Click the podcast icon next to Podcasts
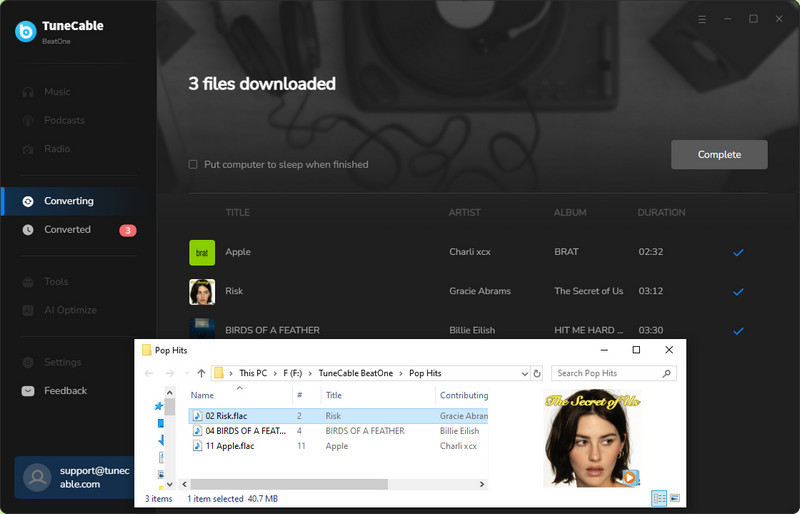Viewport: 800px width, 514px height. (28, 121)
